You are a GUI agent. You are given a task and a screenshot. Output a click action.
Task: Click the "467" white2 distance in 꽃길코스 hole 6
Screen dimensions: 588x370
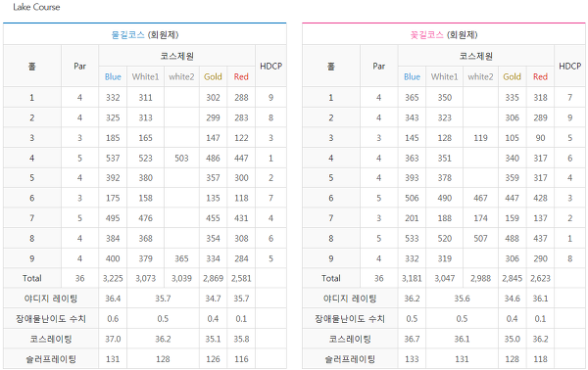[x=480, y=198]
